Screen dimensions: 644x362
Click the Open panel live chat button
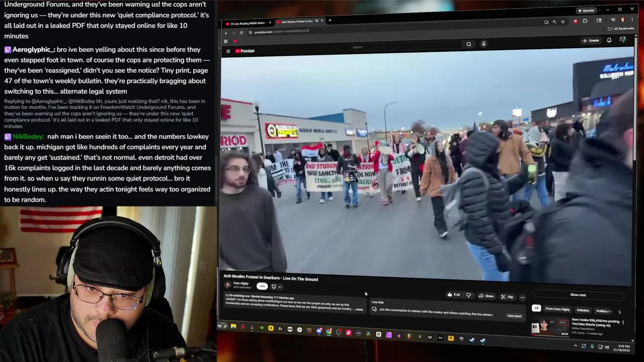[x=514, y=316]
